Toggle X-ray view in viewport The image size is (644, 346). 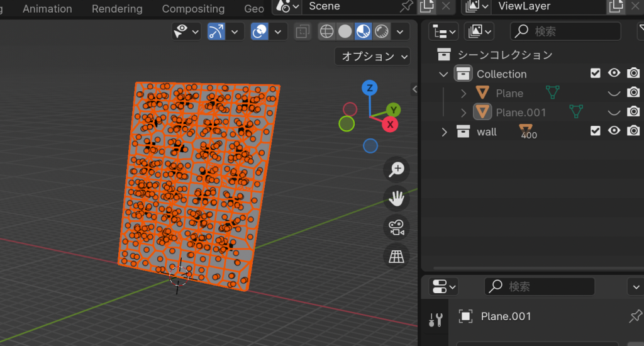point(303,31)
